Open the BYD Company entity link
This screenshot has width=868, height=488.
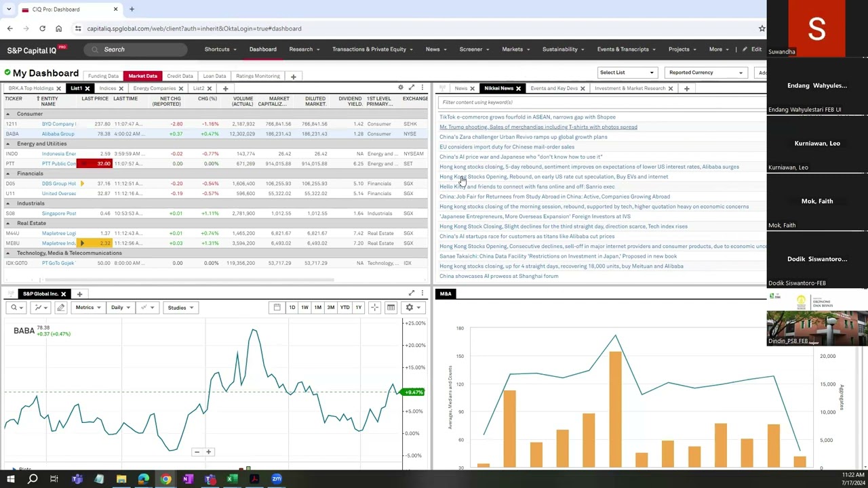tap(59, 124)
